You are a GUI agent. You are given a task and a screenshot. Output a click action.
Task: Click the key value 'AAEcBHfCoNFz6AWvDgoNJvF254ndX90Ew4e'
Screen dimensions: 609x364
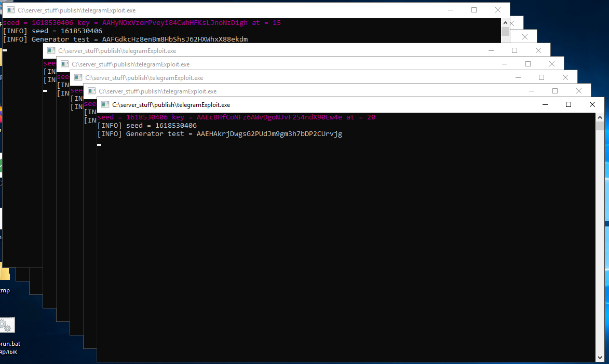coord(269,117)
